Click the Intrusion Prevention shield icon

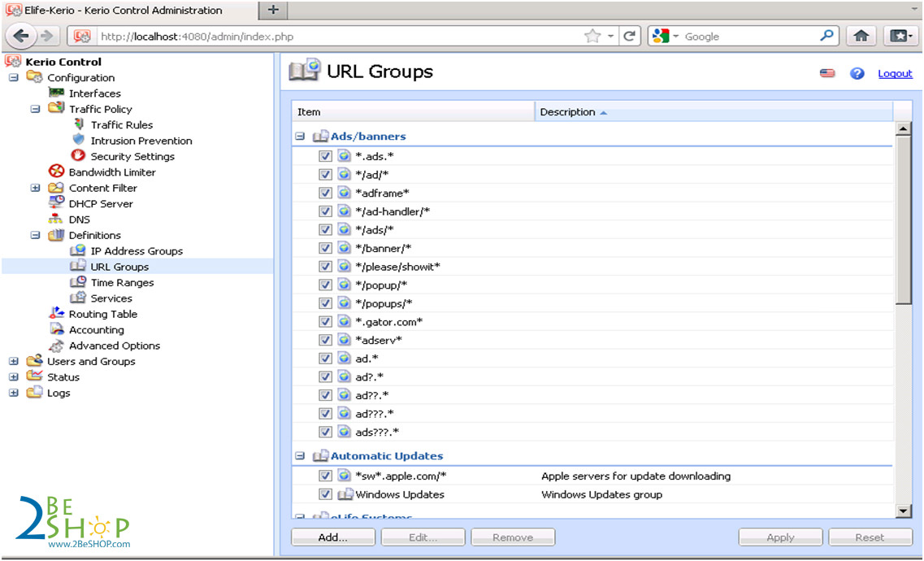tap(78, 140)
